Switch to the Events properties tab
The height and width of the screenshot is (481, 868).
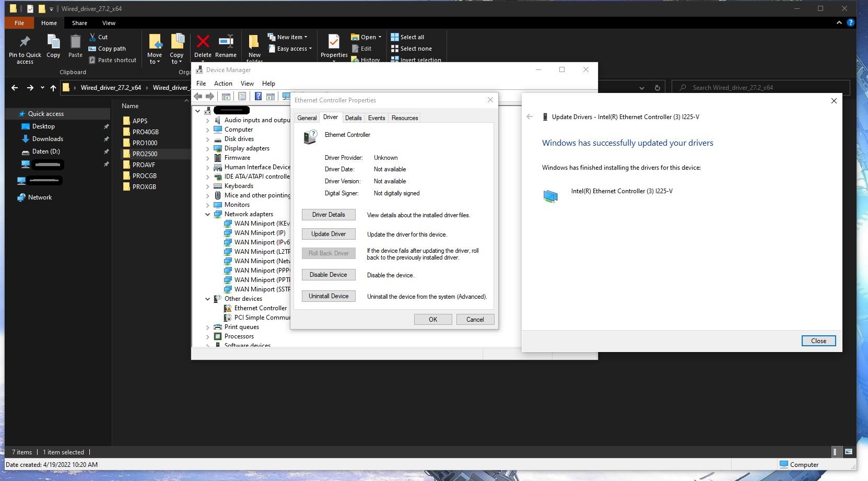[x=377, y=118]
